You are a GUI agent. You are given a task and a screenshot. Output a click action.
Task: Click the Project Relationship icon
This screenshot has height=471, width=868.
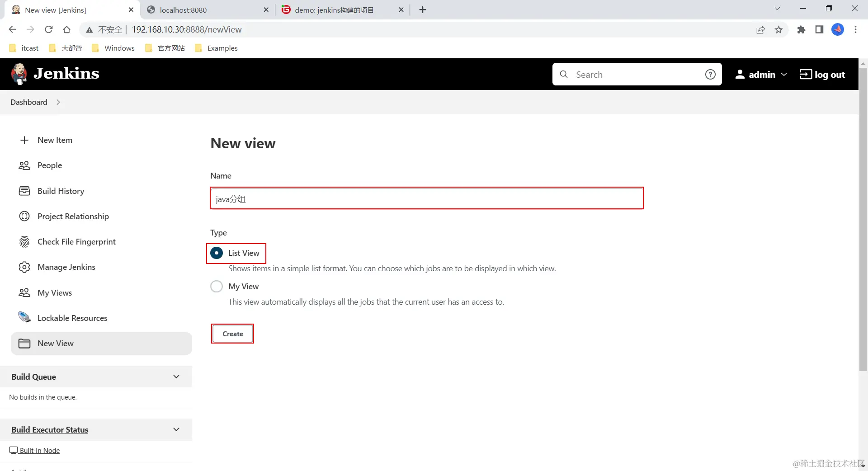tap(24, 216)
